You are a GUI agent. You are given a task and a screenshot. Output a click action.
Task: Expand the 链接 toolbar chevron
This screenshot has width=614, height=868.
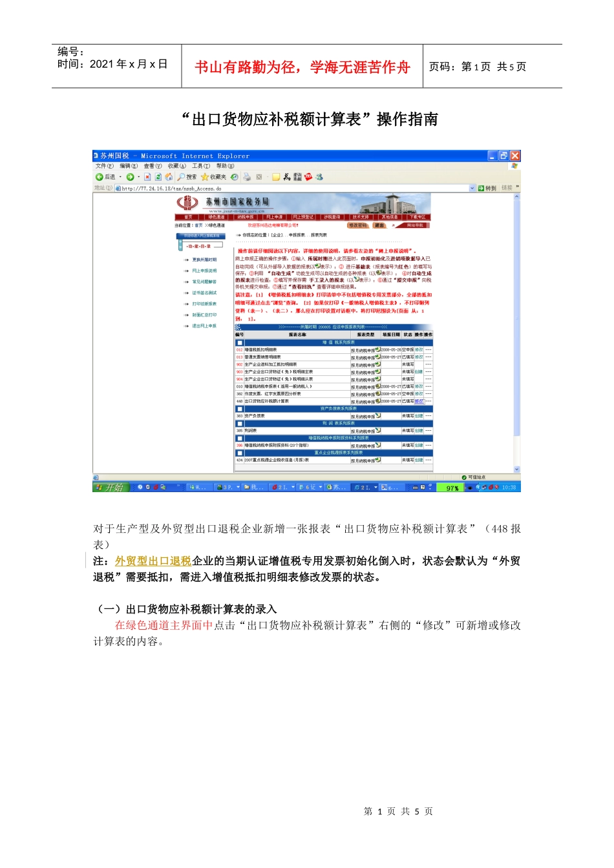[x=517, y=187]
